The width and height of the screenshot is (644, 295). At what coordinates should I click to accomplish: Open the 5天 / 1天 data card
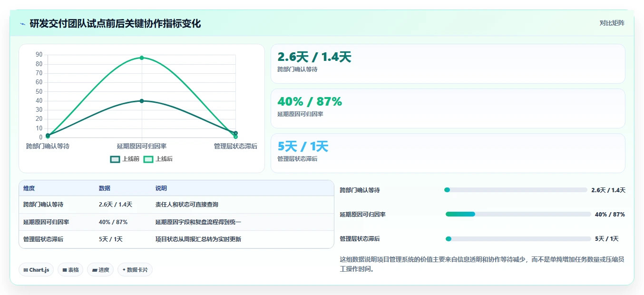tap(448, 153)
